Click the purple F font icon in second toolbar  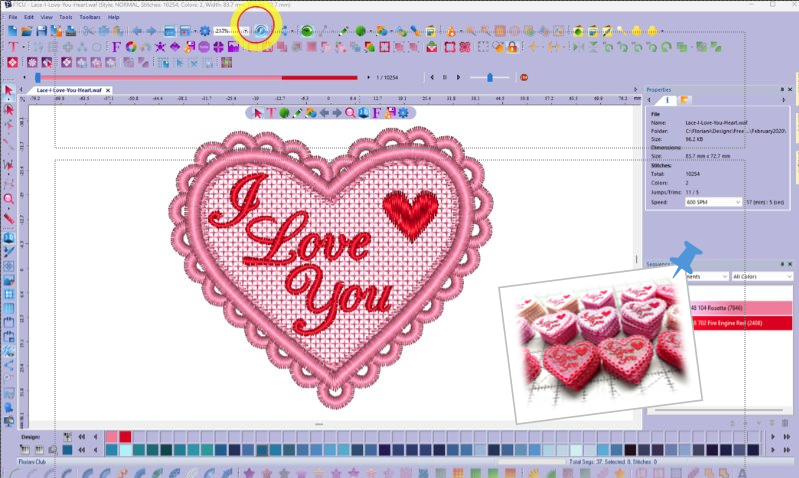[x=116, y=47]
